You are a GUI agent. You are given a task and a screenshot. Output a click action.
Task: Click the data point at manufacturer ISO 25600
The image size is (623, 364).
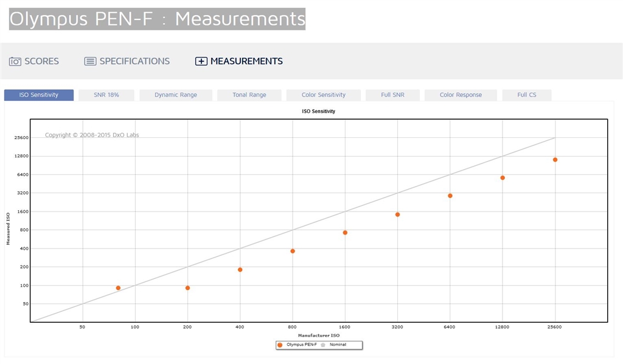(x=555, y=160)
